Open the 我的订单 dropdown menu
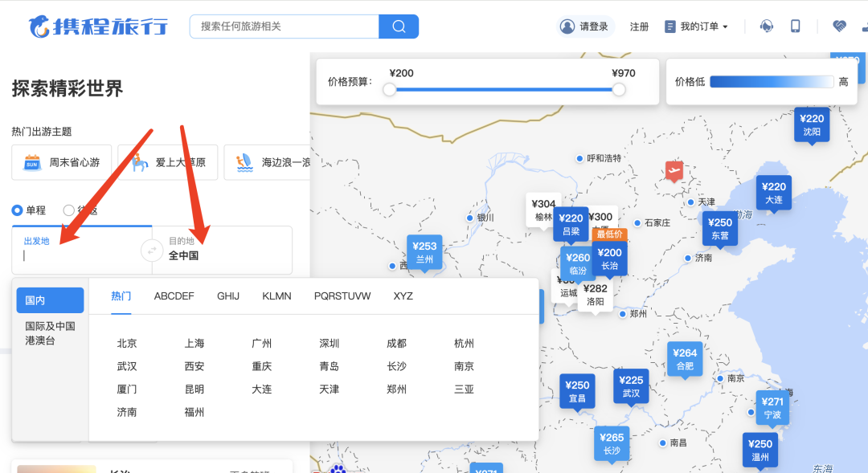Image resolution: width=868 pixels, height=473 pixels. (x=696, y=27)
